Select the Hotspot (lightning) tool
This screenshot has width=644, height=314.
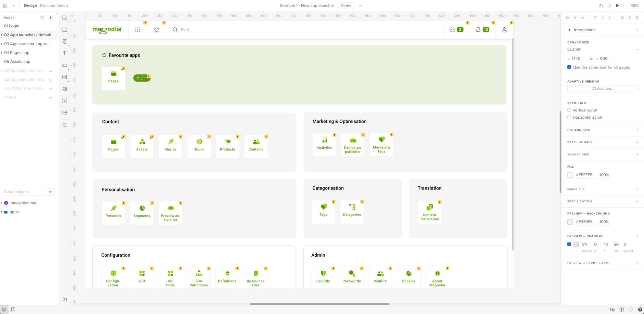(64, 101)
